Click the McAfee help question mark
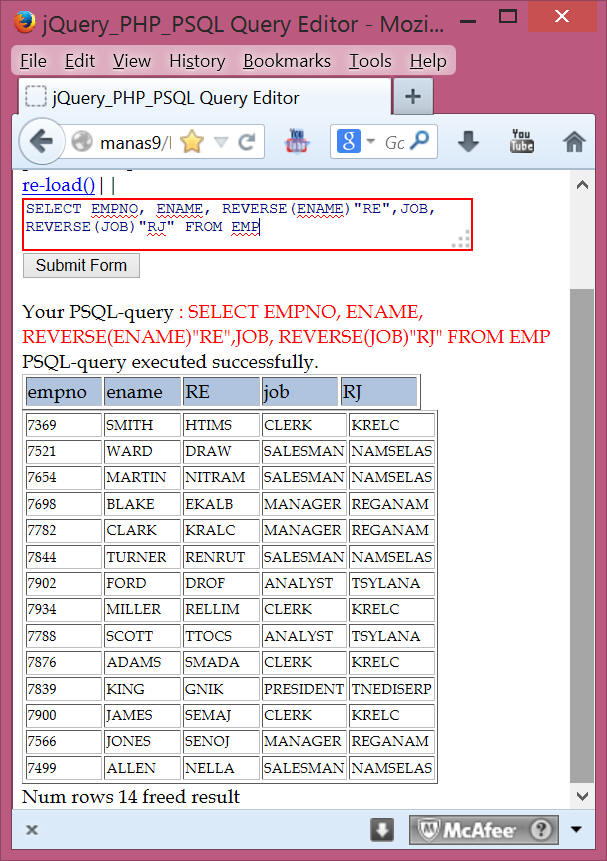Viewport: 607px width, 861px height. (541, 830)
